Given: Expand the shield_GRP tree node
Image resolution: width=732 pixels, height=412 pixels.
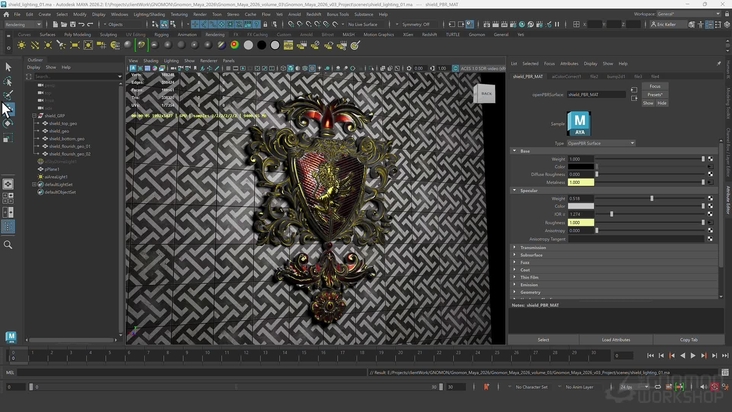Looking at the screenshot, I should pyautogui.click(x=36, y=115).
